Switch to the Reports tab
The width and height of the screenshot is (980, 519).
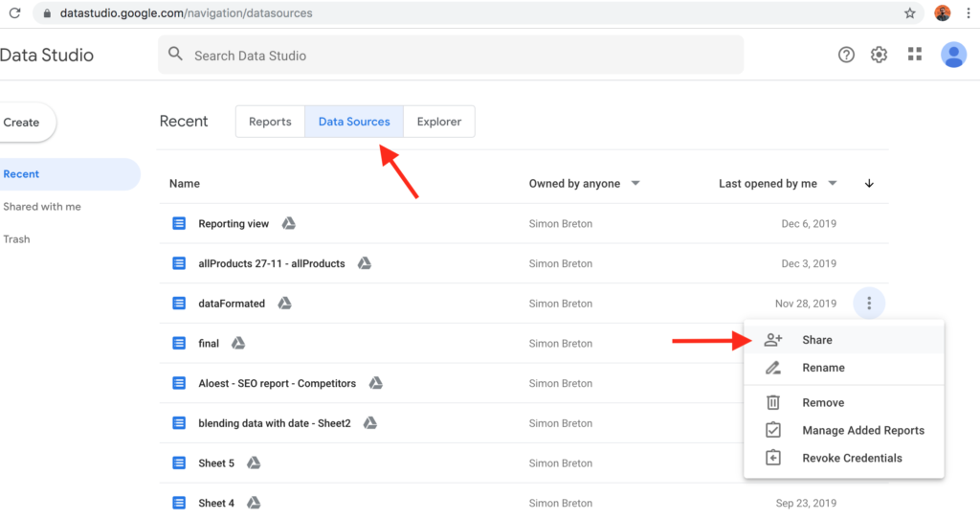tap(270, 122)
